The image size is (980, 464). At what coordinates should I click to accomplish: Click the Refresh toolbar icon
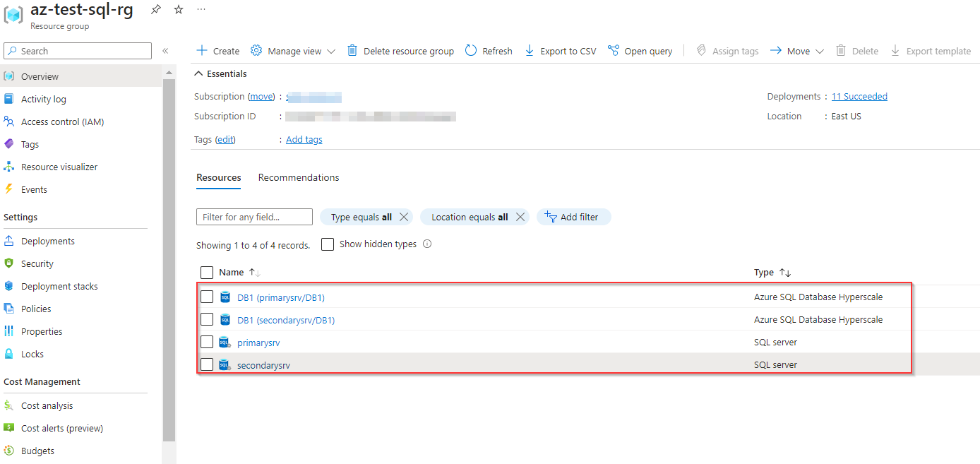pyautogui.click(x=471, y=51)
